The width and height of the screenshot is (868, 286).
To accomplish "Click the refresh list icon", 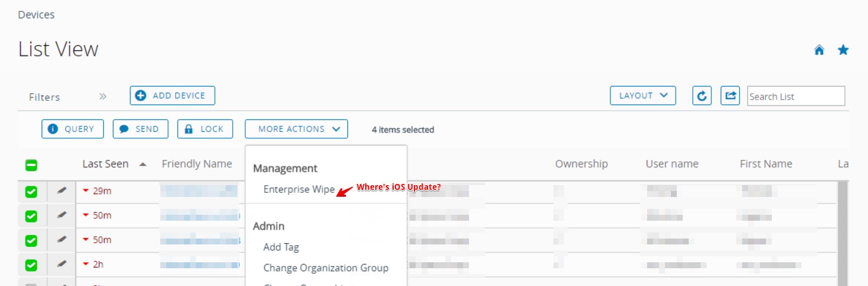I will click(x=702, y=96).
